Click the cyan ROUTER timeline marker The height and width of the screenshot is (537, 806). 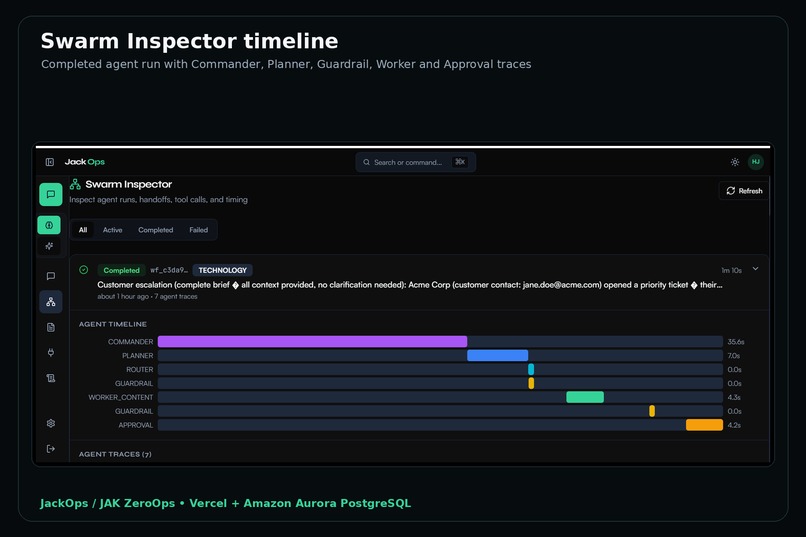pos(531,369)
